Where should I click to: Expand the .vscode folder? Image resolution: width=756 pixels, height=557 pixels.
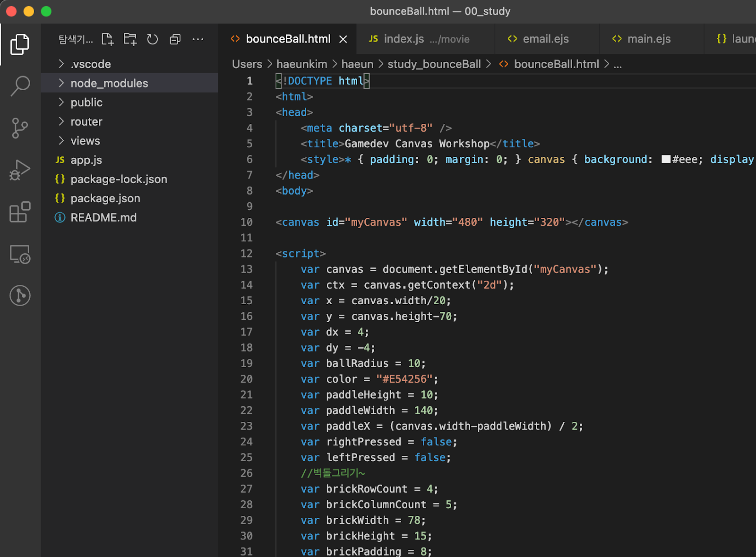(129, 64)
